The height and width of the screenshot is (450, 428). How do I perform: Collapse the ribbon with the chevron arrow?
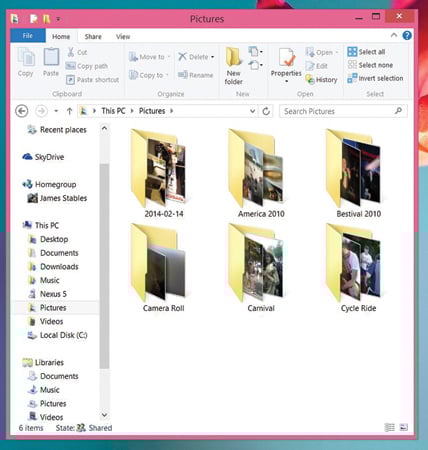394,35
